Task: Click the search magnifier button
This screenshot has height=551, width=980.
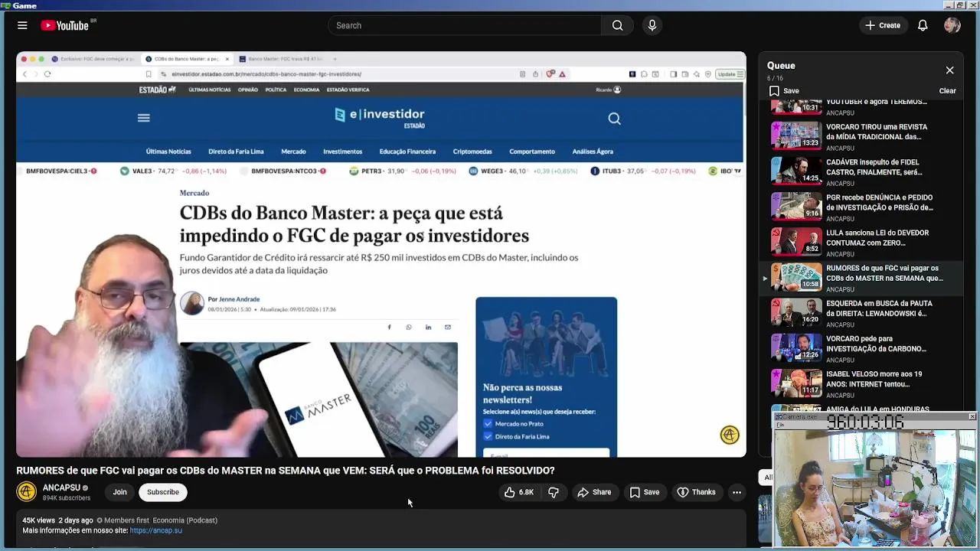Action: [617, 25]
